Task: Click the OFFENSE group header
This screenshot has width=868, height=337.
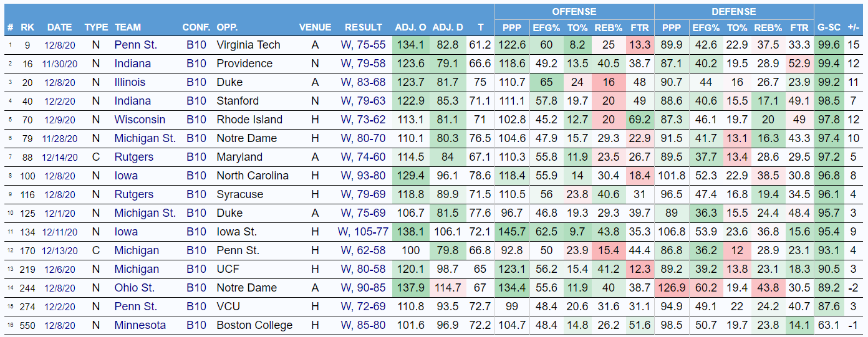Action: pos(574,11)
